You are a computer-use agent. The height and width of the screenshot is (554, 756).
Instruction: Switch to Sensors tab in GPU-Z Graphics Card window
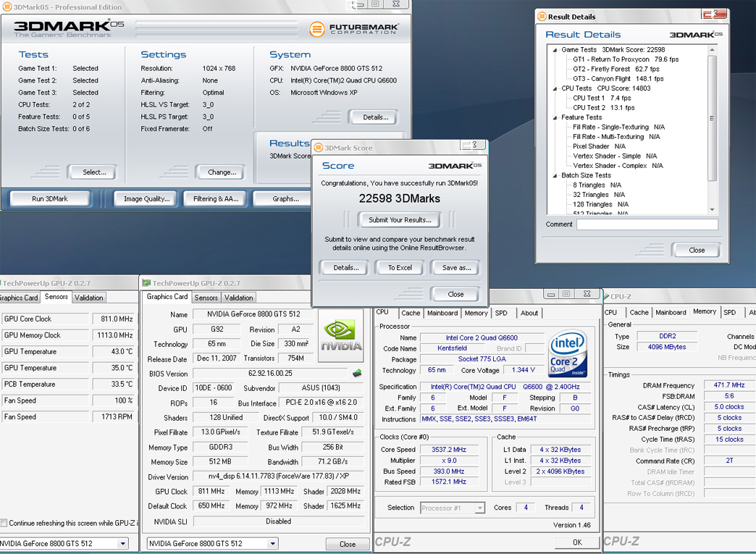click(206, 298)
